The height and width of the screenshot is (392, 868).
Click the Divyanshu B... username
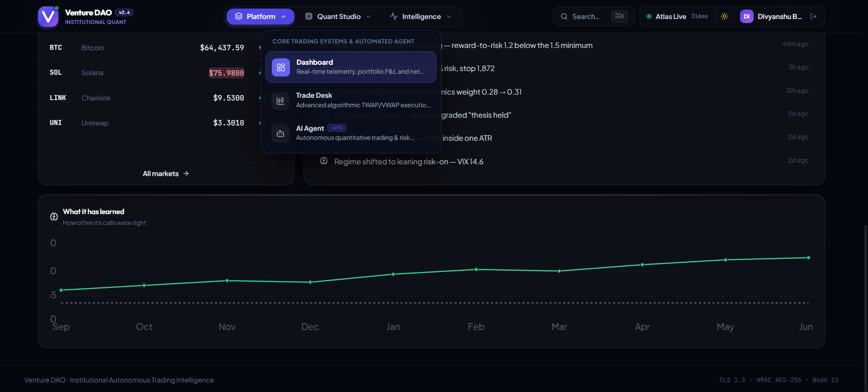coord(780,17)
